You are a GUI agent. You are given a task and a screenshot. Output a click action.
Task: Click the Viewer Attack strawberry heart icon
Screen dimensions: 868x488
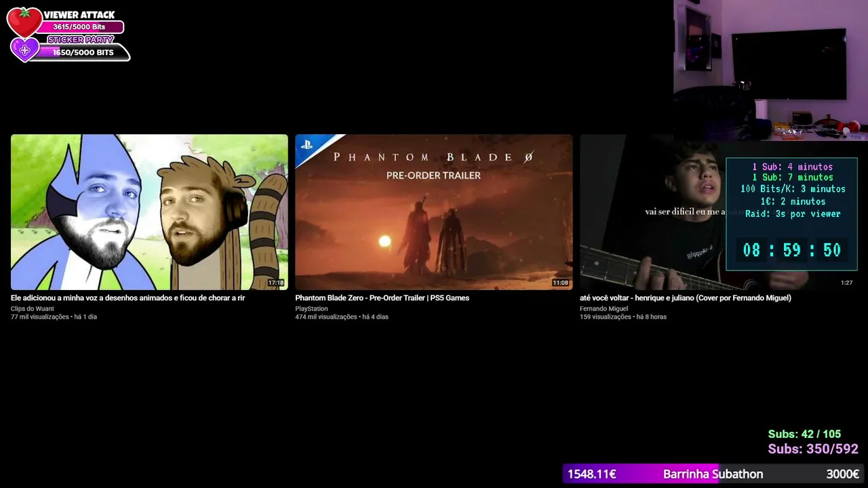[x=24, y=22]
